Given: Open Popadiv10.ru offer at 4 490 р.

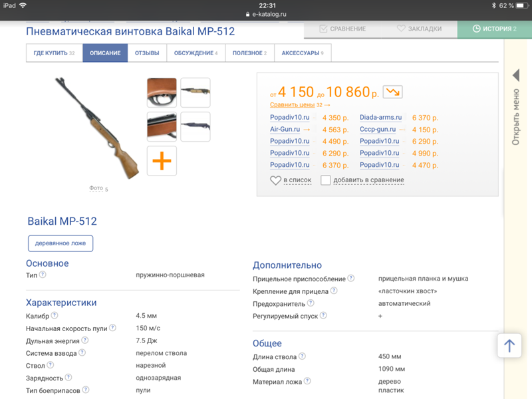Looking at the screenshot, I should [290, 141].
